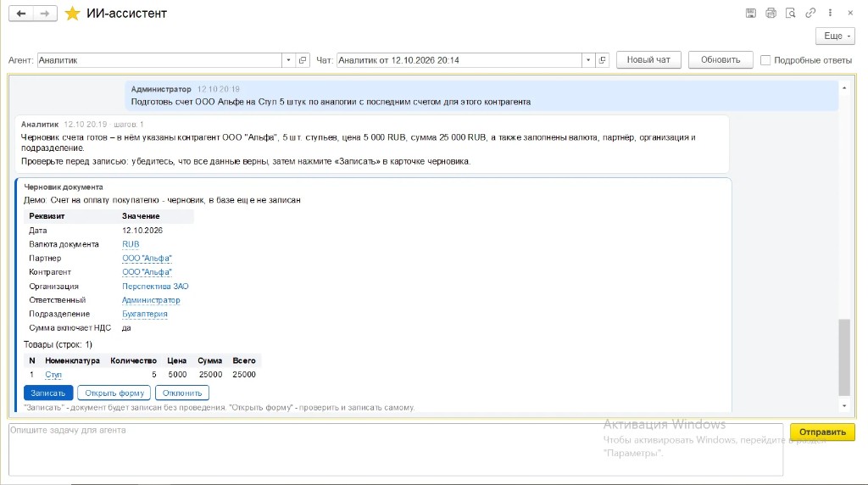This screenshot has height=485, width=868.
Task: Open Партнер link ООО "Альфа"
Action: 147,258
